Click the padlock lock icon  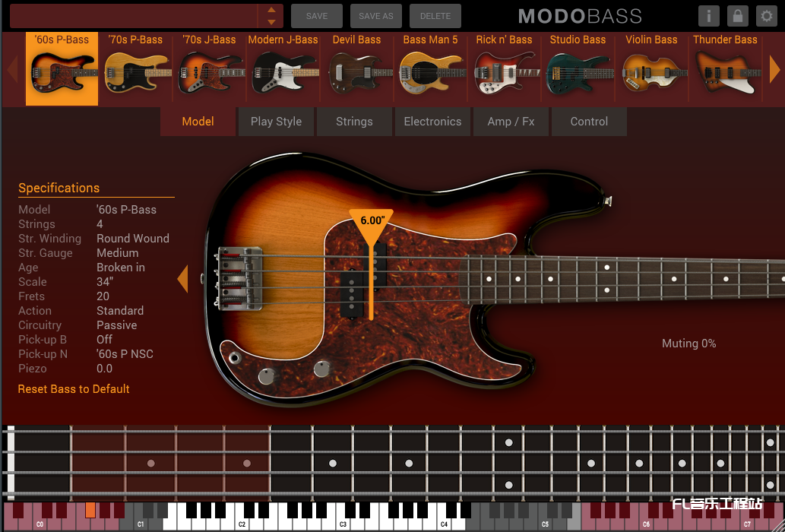[737, 16]
